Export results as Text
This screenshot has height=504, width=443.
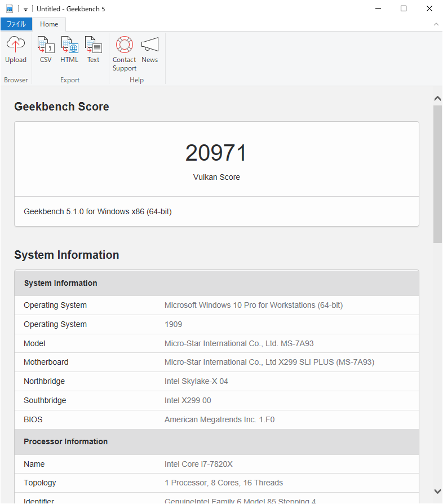point(93,50)
